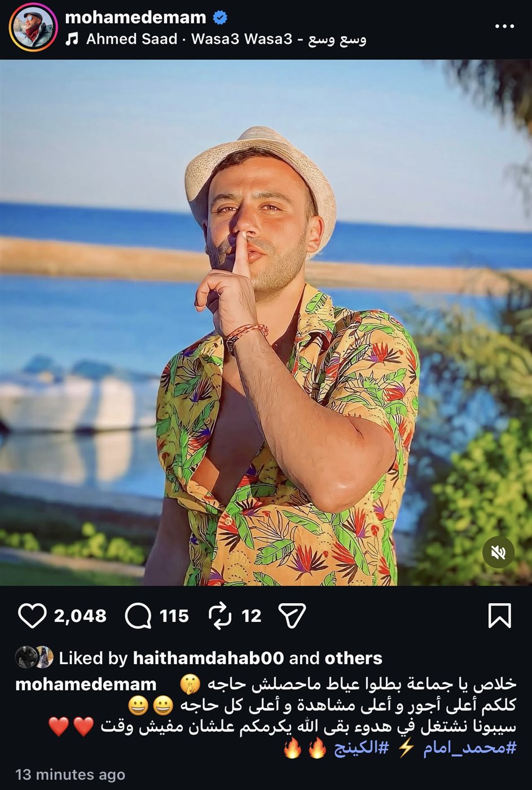Tap the repost arrows icon

coord(220,616)
